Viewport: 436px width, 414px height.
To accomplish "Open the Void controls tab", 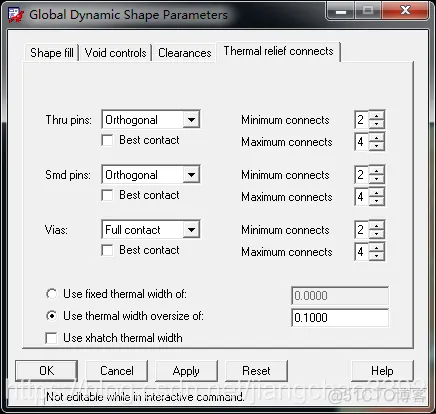I will (115, 53).
